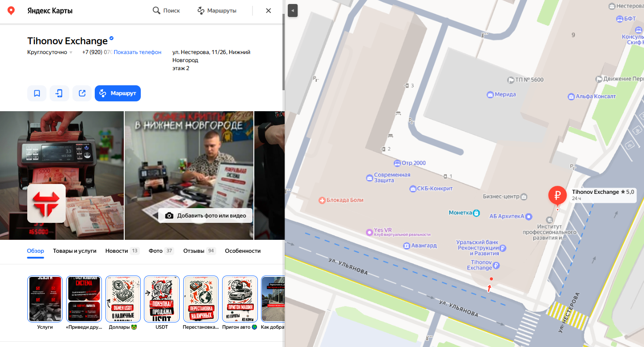Collapse the side panel with arrow
The width and height of the screenshot is (644, 347).
pos(292,10)
